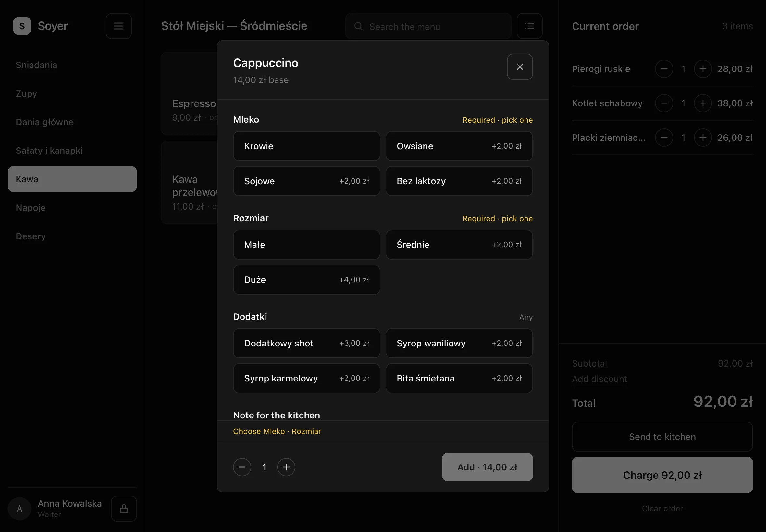The width and height of the screenshot is (766, 532).
Task: Click Anna Kowalska avatar
Action: coord(19,508)
